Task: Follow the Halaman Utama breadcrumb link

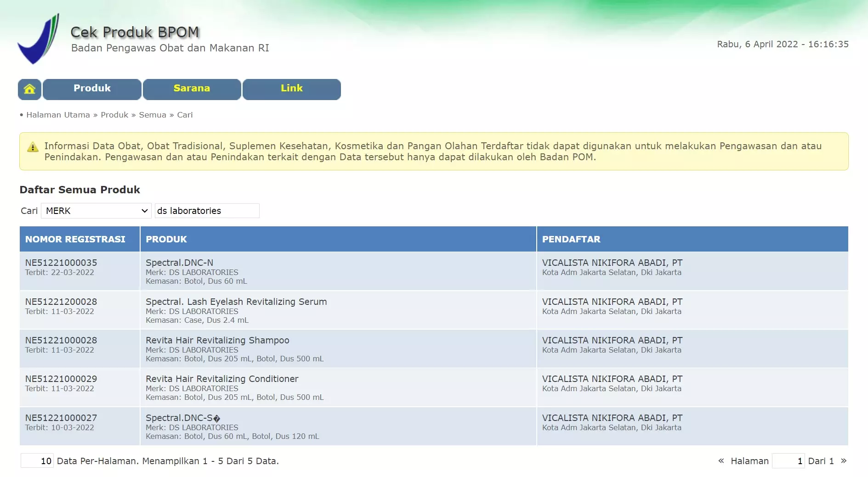Action: coord(58,115)
